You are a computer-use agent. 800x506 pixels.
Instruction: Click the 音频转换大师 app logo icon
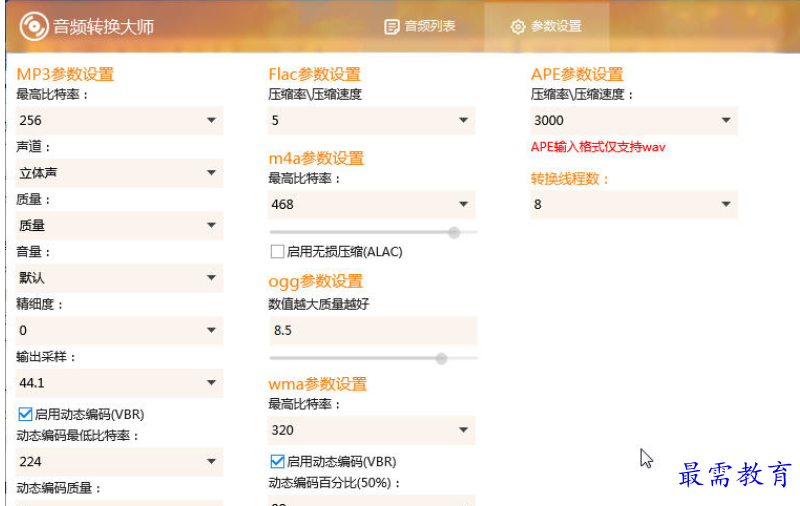(x=34, y=26)
